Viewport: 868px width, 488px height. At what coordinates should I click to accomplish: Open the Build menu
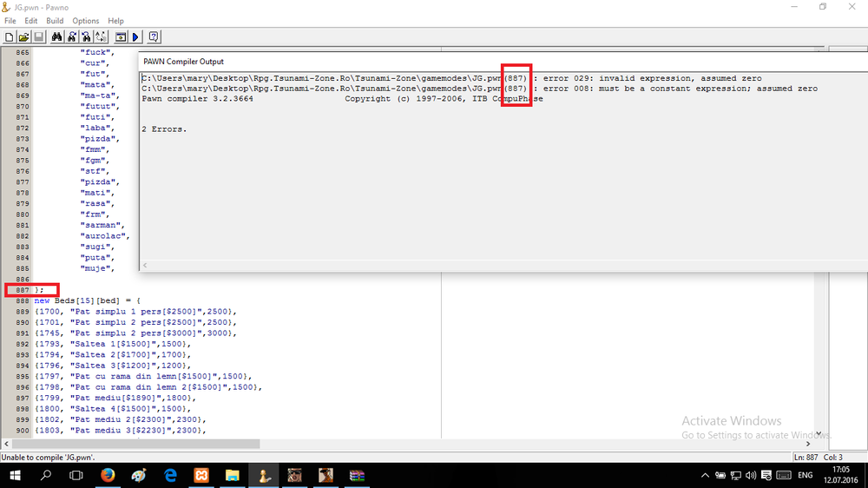pyautogui.click(x=55, y=21)
